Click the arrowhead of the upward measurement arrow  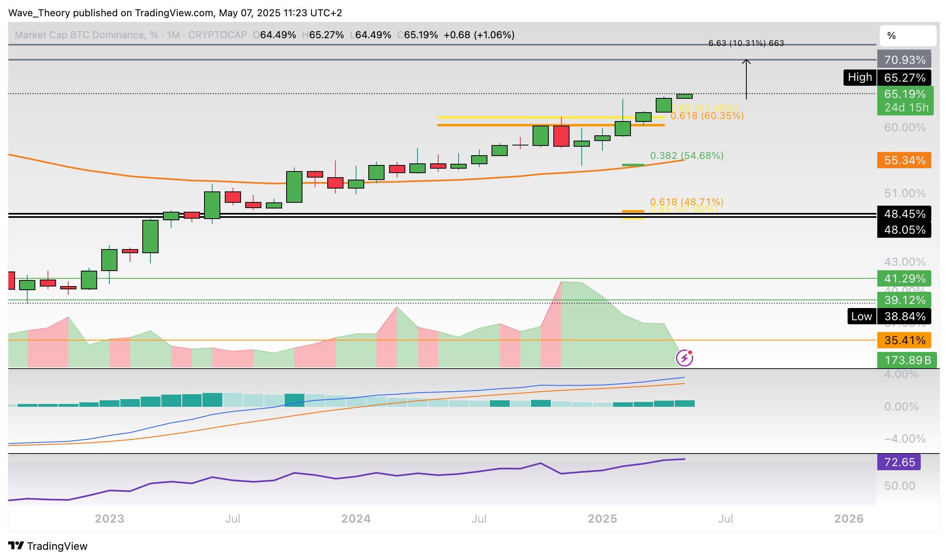click(x=746, y=61)
